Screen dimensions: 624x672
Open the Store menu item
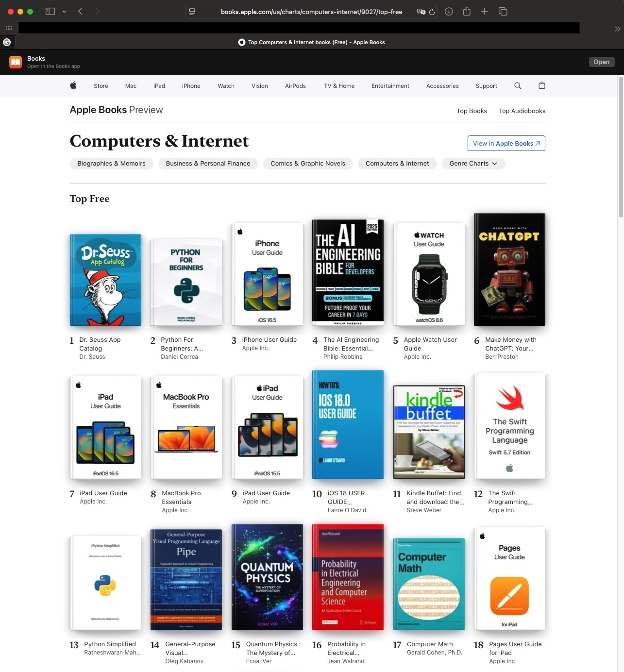[x=101, y=86]
